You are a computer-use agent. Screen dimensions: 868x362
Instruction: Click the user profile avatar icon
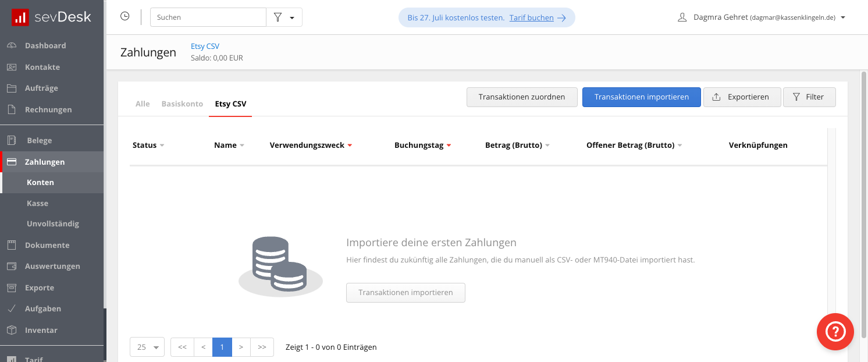[x=682, y=17]
